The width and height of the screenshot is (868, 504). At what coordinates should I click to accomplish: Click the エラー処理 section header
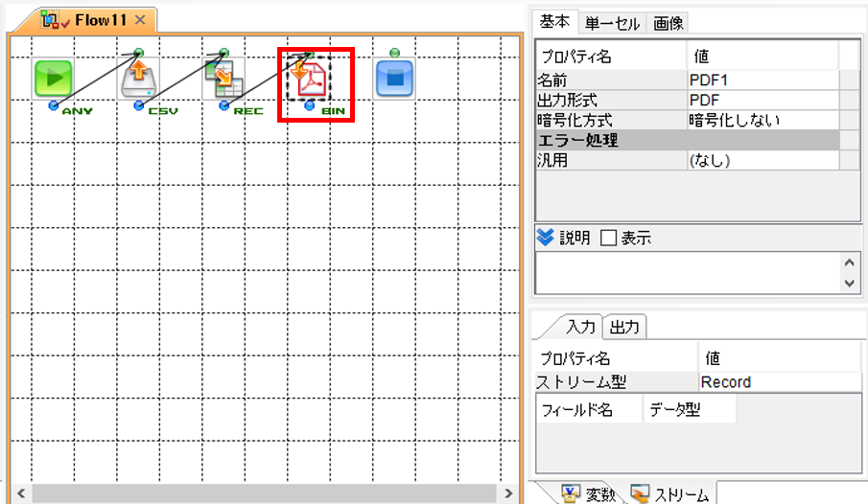coord(688,140)
